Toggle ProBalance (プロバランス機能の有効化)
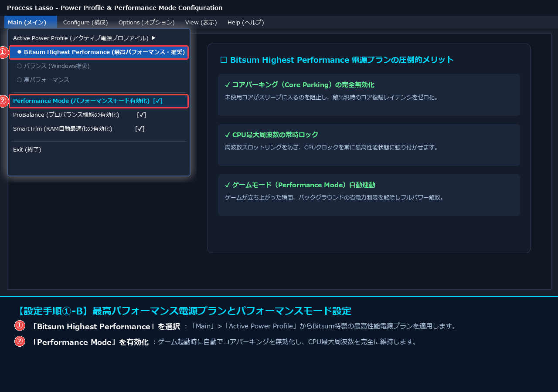The image size is (558, 392). tap(99, 115)
